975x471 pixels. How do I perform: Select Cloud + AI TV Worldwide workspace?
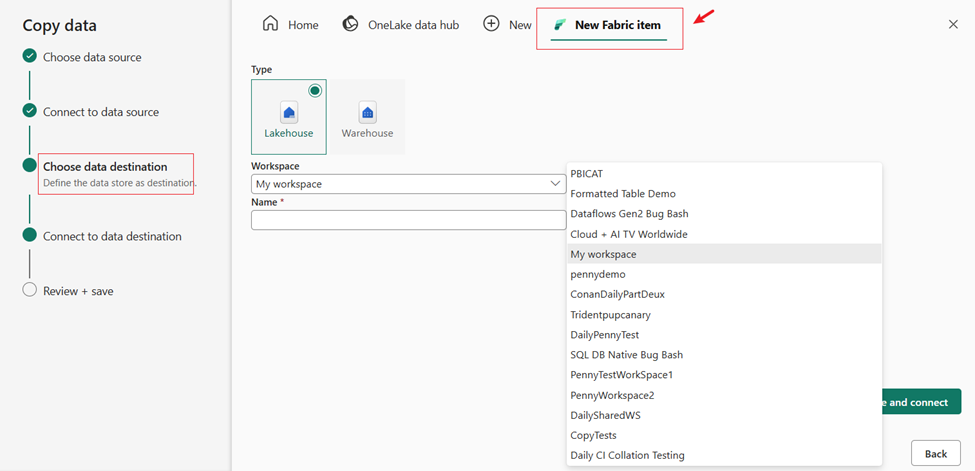click(x=724, y=234)
